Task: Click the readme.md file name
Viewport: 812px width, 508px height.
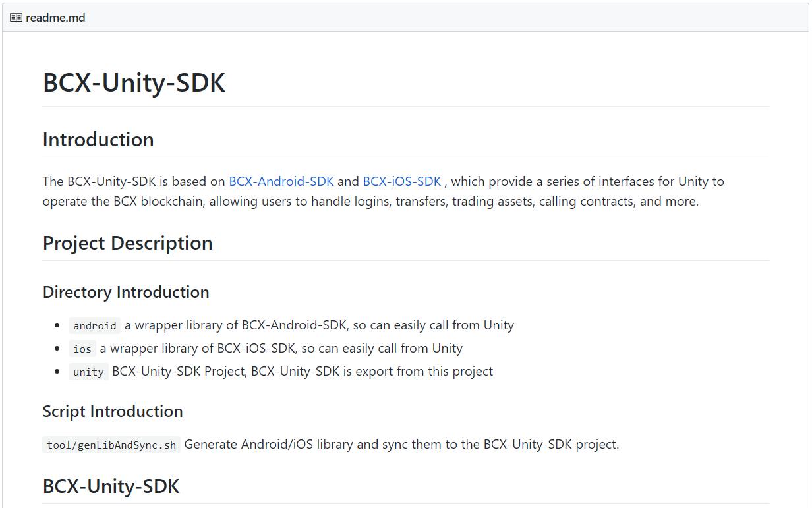Action: (x=55, y=18)
